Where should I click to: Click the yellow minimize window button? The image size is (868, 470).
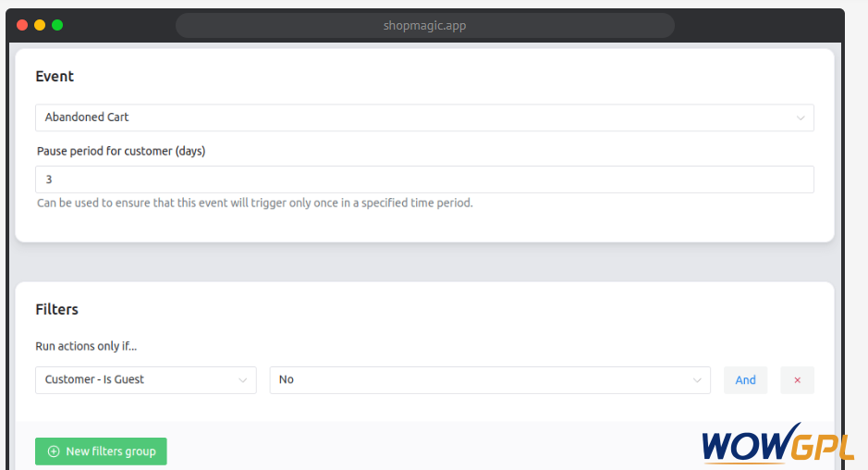[x=40, y=25]
